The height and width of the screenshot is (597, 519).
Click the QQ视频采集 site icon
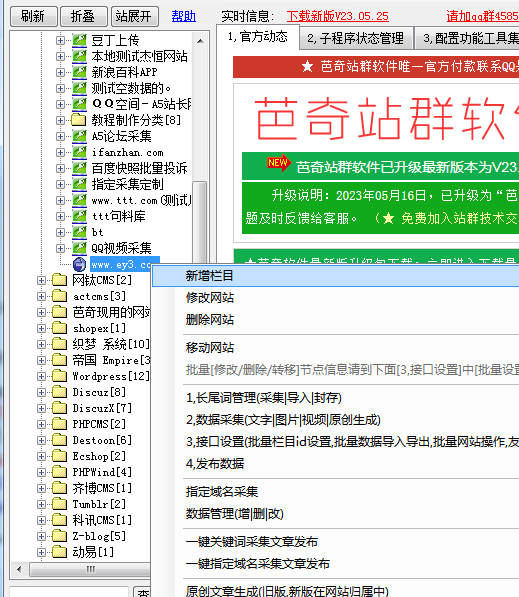[x=79, y=248]
